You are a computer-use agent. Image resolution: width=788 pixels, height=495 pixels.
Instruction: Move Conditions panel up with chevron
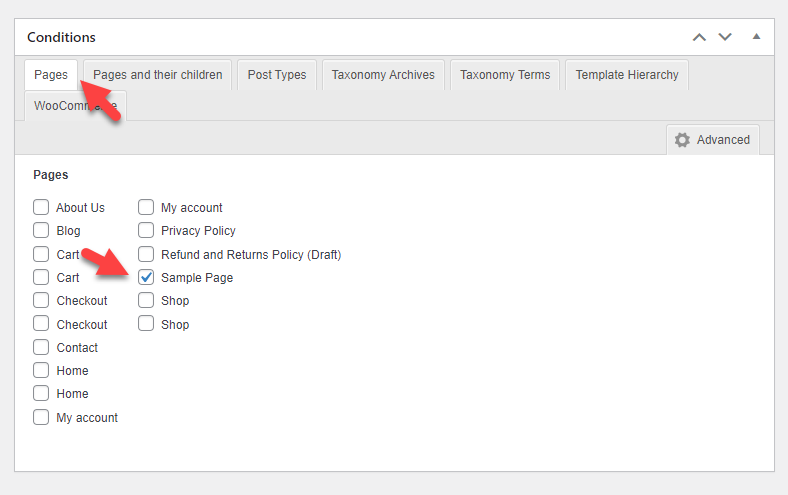699,37
